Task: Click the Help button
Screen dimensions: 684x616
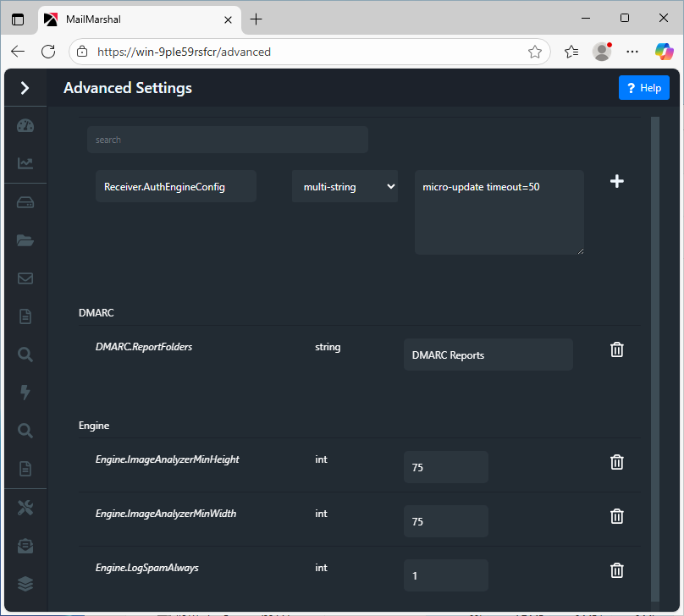Action: (643, 88)
